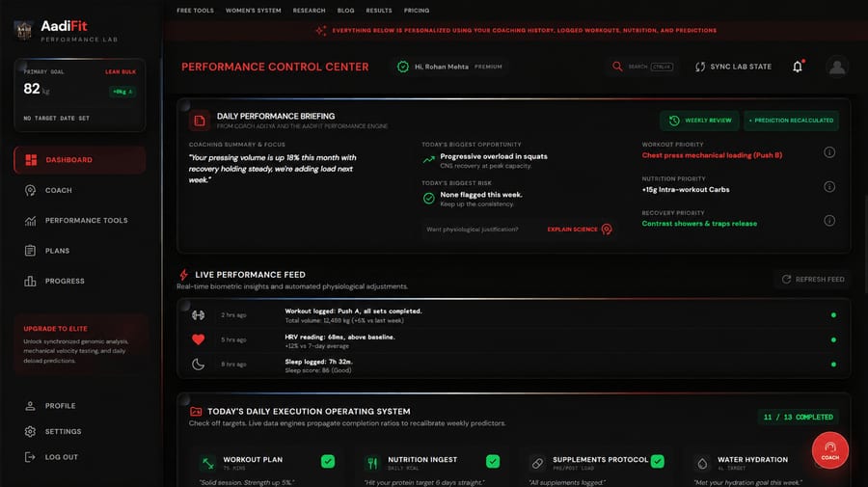This screenshot has width=868, height=487.
Task: Click the Primary Goal 82 kg card
Action: click(x=80, y=95)
